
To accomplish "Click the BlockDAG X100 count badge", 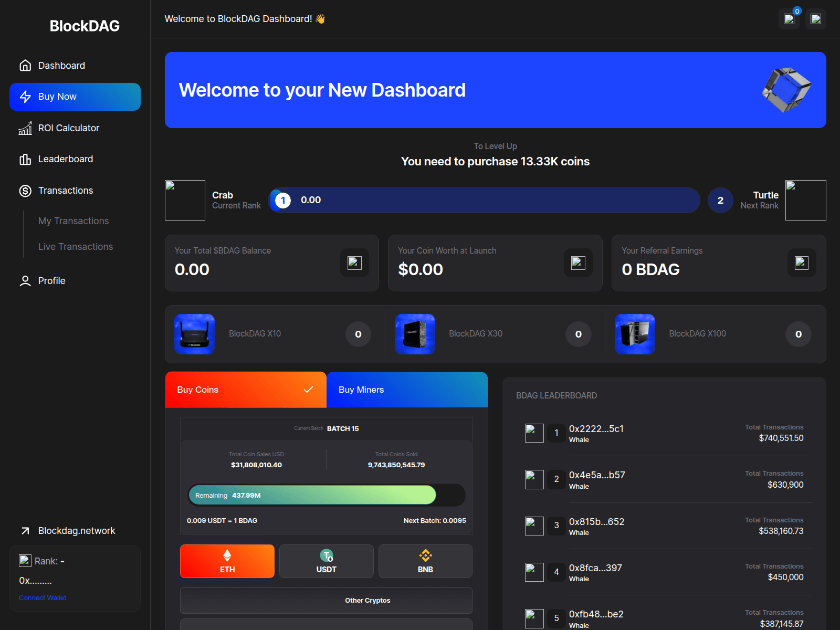I will [799, 334].
